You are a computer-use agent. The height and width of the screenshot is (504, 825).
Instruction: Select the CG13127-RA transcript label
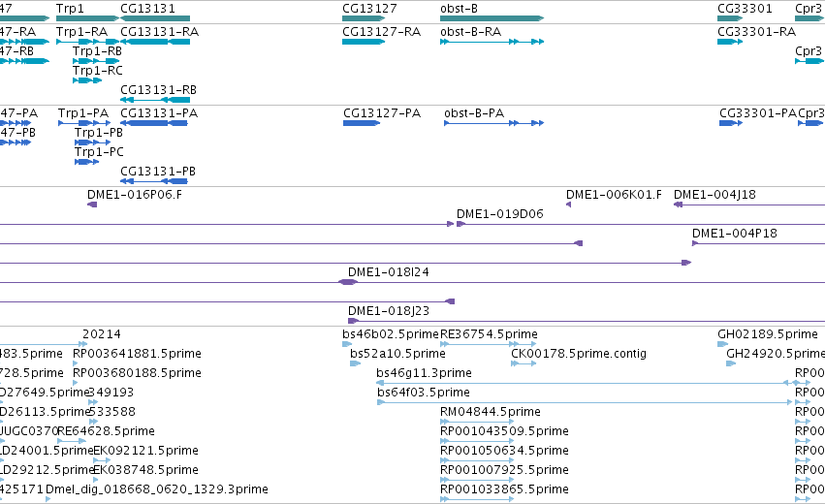click(381, 32)
